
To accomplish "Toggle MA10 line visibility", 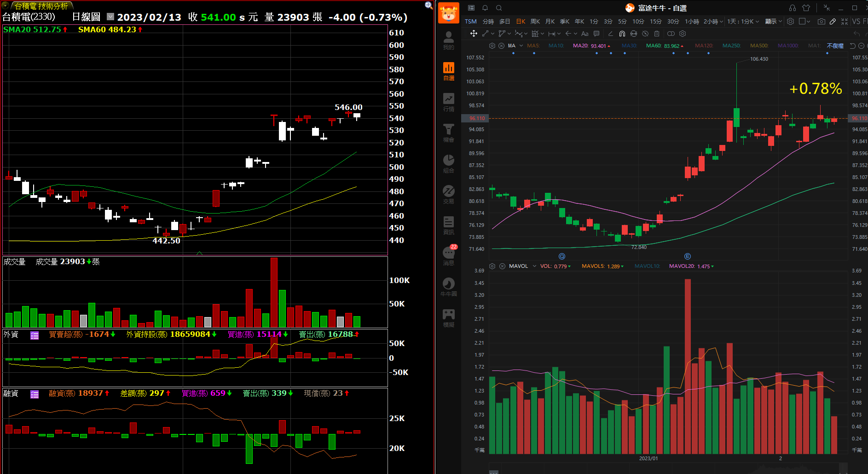I will [556, 46].
